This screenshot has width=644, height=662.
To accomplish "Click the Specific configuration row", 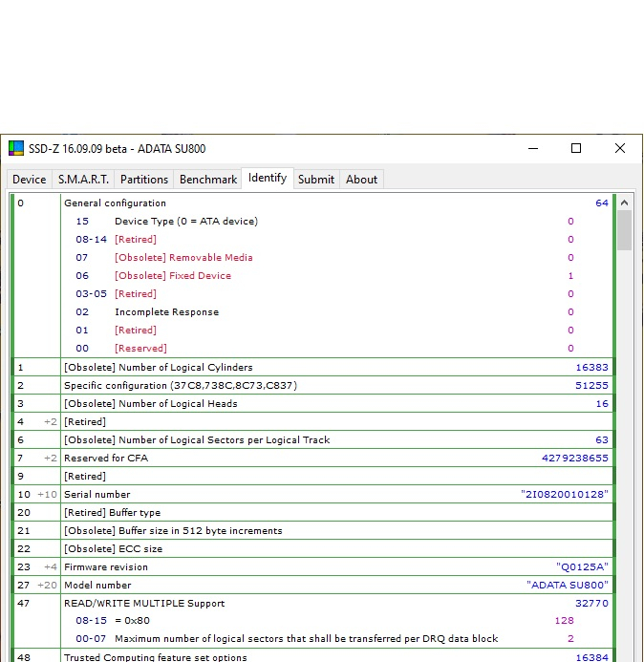I will (312, 386).
